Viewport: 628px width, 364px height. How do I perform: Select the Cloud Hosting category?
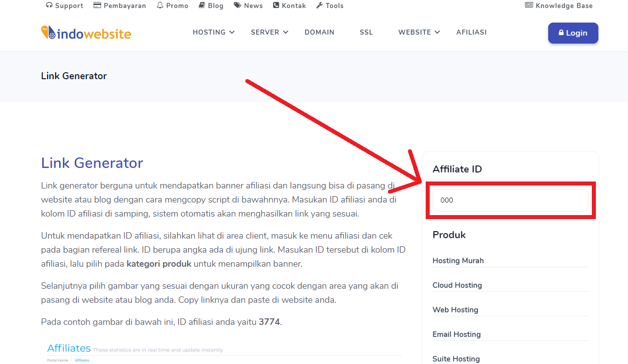(457, 285)
